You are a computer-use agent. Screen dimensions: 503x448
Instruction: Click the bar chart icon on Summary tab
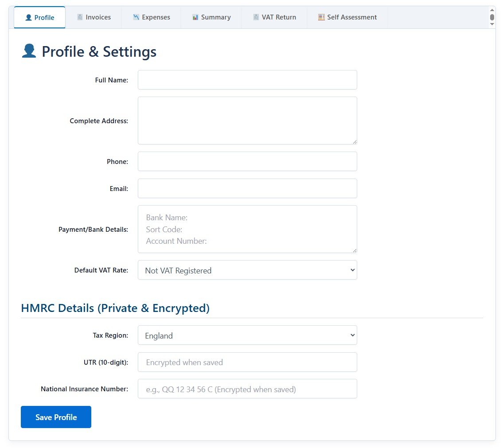(x=195, y=17)
